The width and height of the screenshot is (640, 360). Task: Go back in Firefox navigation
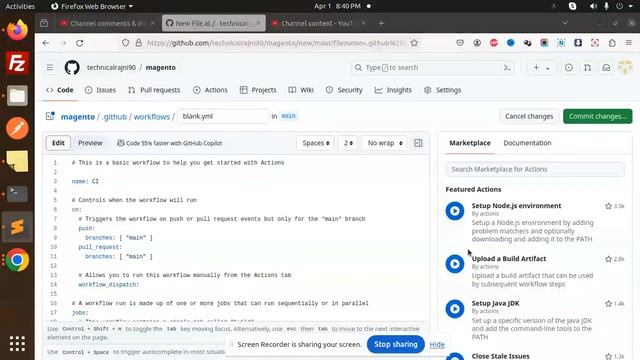(x=46, y=43)
